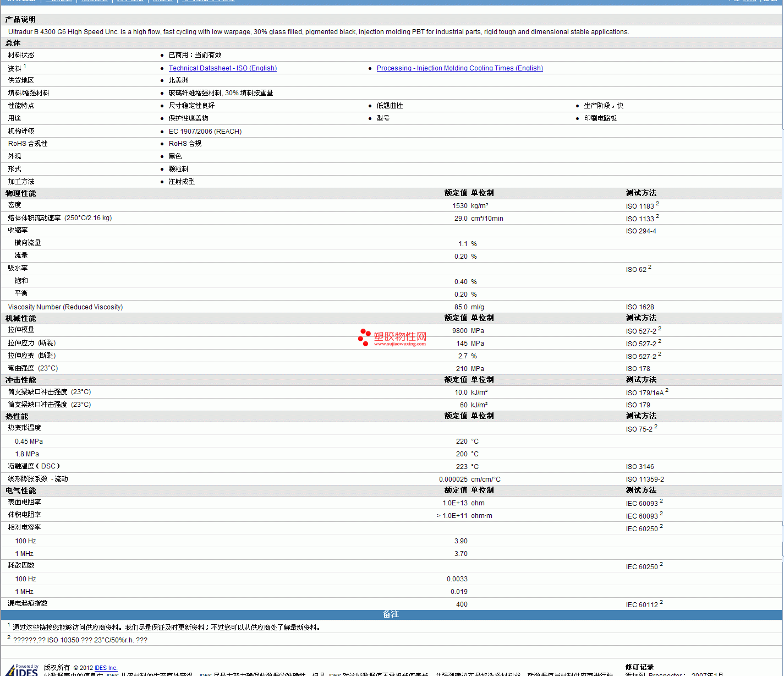
Task: Click the IEC 60112 test method entry
Action: click(642, 605)
